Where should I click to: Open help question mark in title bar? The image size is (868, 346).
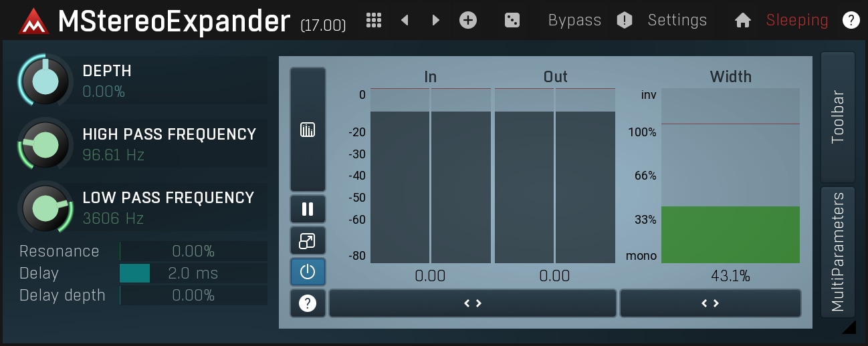[x=851, y=20]
